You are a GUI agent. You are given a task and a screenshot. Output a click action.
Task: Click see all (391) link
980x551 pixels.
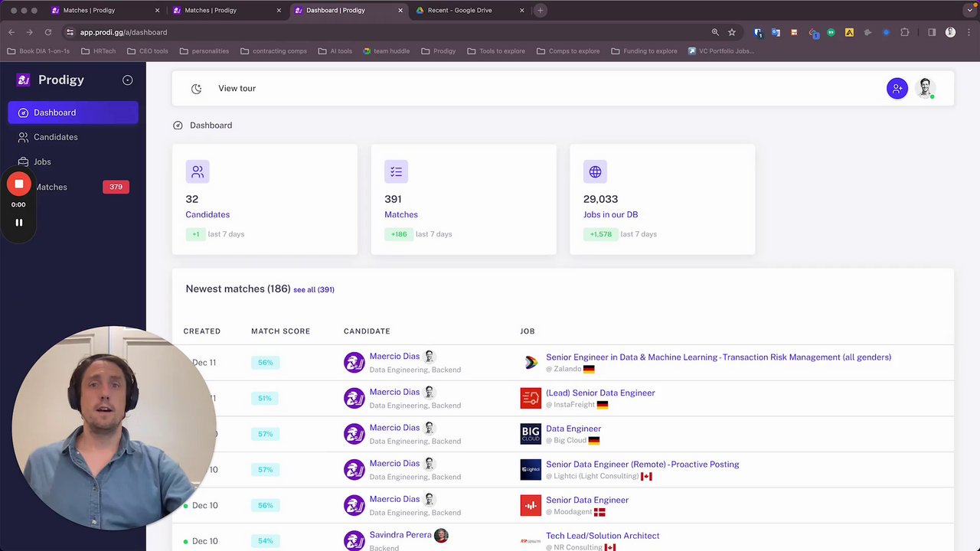pos(314,289)
